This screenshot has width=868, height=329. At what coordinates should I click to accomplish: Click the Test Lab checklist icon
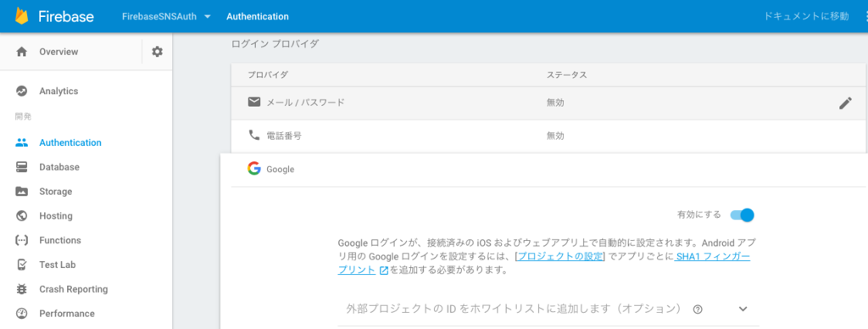pos(21,265)
